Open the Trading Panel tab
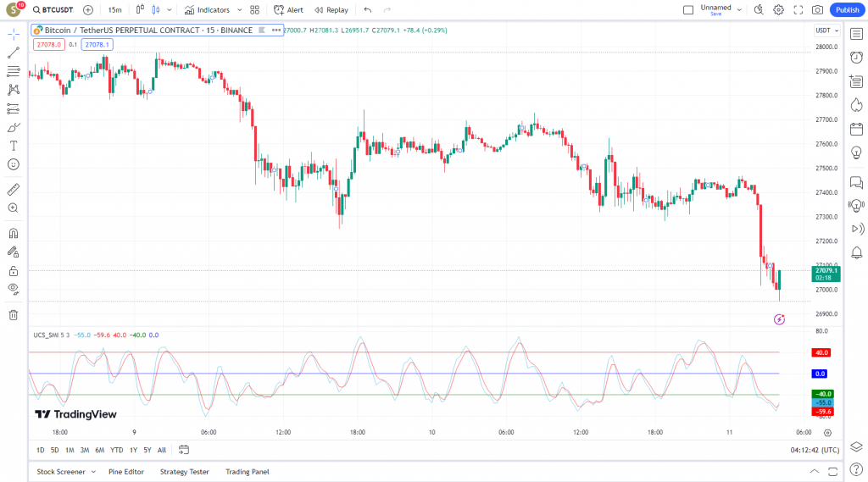This screenshot has height=482, width=868. coord(248,472)
